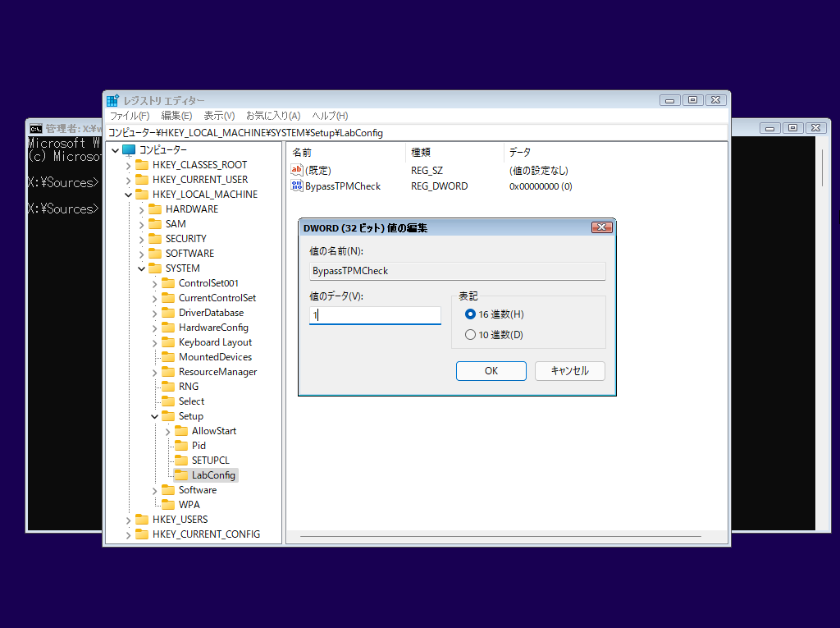Close the DWORD edit dialog with X
This screenshot has width=840, height=628.
[601, 227]
